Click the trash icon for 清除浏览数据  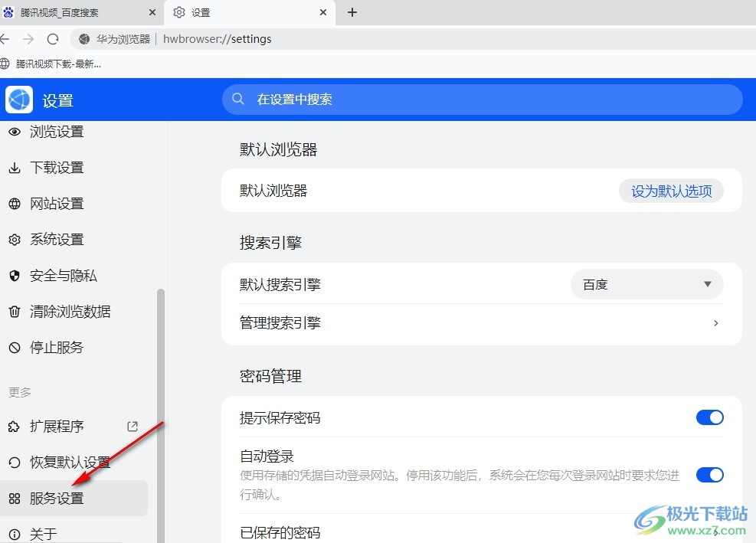pos(15,312)
